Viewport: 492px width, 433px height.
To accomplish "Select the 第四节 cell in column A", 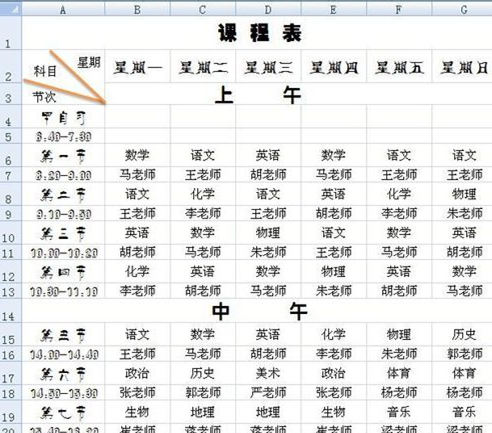I will [x=63, y=271].
